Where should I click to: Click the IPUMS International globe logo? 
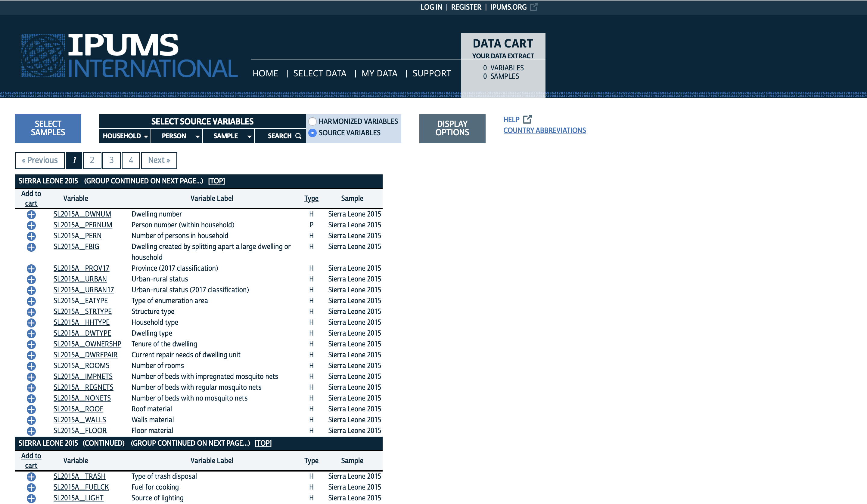click(x=43, y=55)
